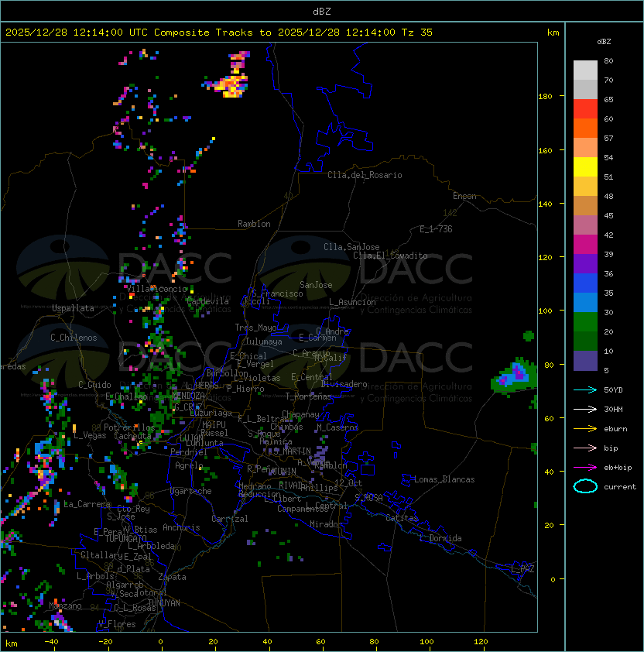Image resolution: width=644 pixels, height=652 pixels.
Task: Select the bright yellow 51-54 dBZ swatch
Action: 585,166
